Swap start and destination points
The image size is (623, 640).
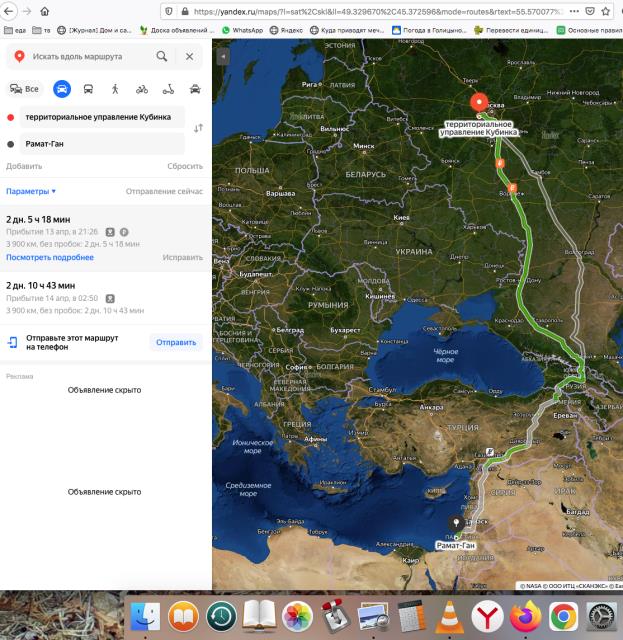click(x=198, y=128)
